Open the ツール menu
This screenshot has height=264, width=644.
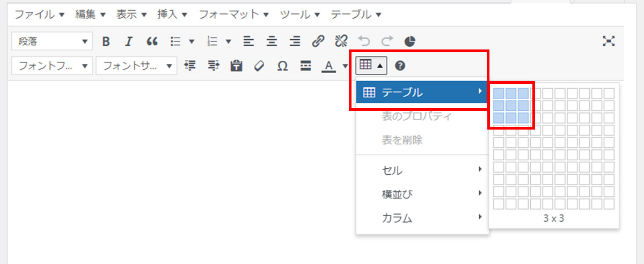300,15
